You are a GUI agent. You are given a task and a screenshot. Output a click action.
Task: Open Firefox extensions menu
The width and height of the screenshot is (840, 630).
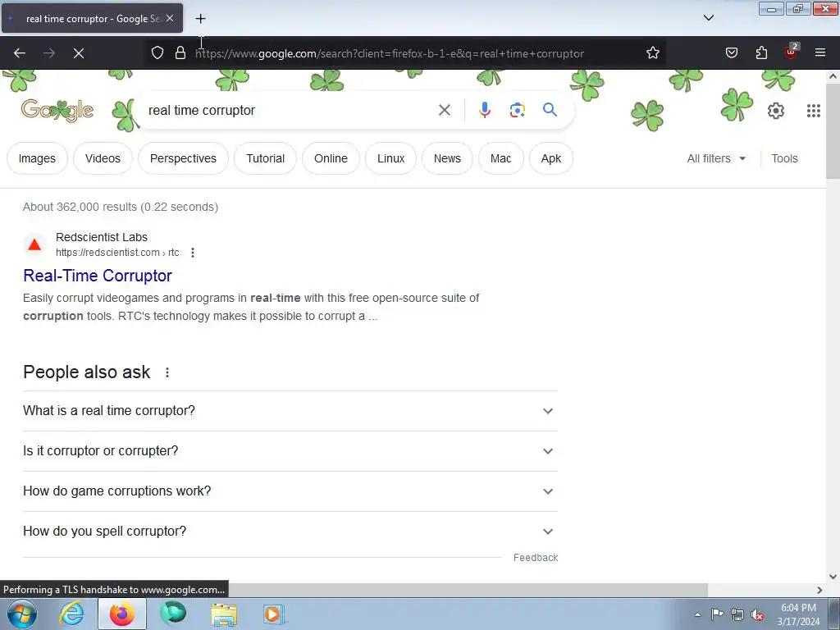pos(761,53)
